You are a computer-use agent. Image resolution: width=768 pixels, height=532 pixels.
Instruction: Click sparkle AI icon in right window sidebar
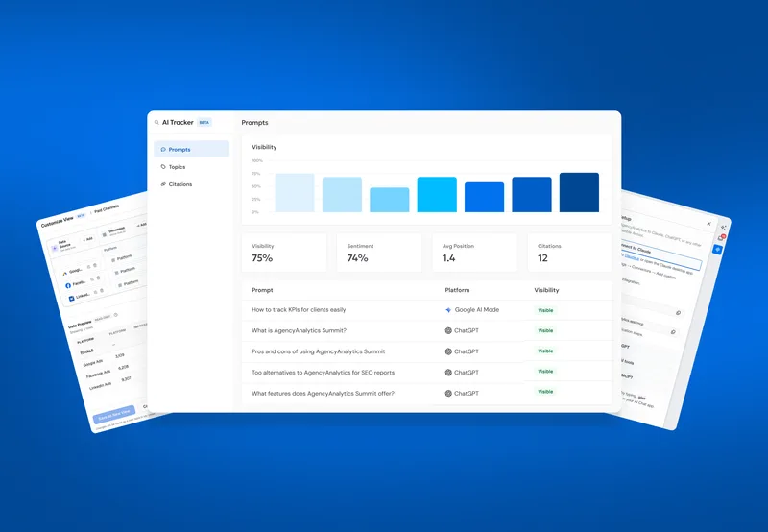(x=724, y=228)
